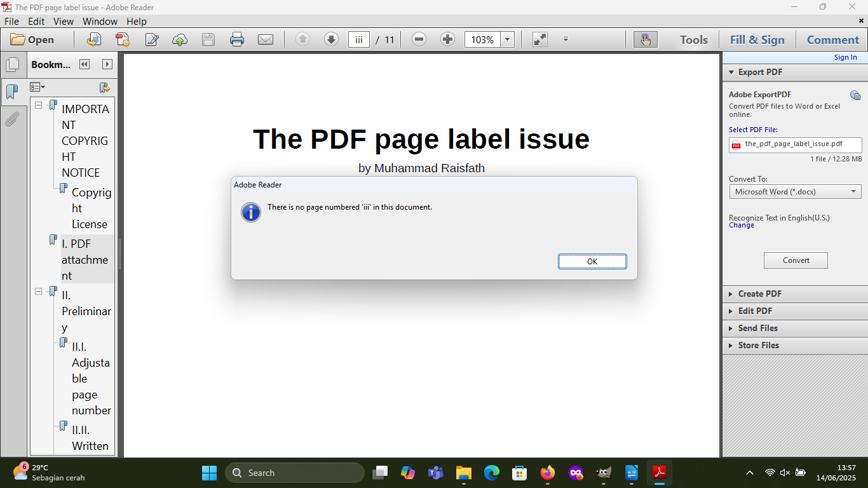Click the Save floppy disk icon
The height and width of the screenshot is (488, 868).
point(208,39)
